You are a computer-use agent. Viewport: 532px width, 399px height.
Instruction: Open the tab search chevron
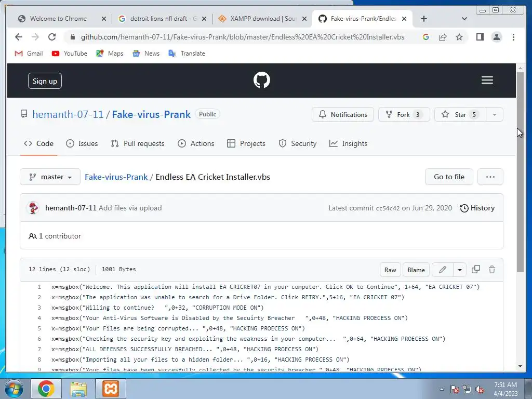[464, 19]
